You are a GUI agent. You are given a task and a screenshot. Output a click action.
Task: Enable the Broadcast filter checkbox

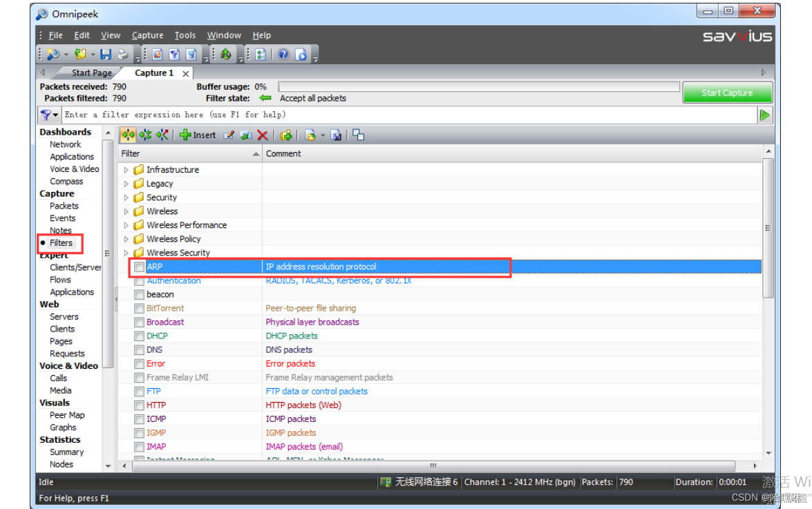[x=140, y=323]
